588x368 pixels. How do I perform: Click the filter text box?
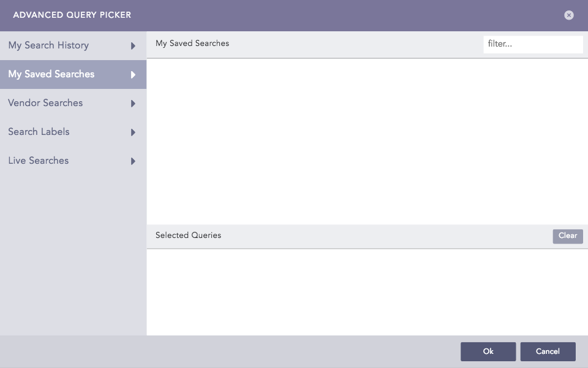[x=533, y=44]
